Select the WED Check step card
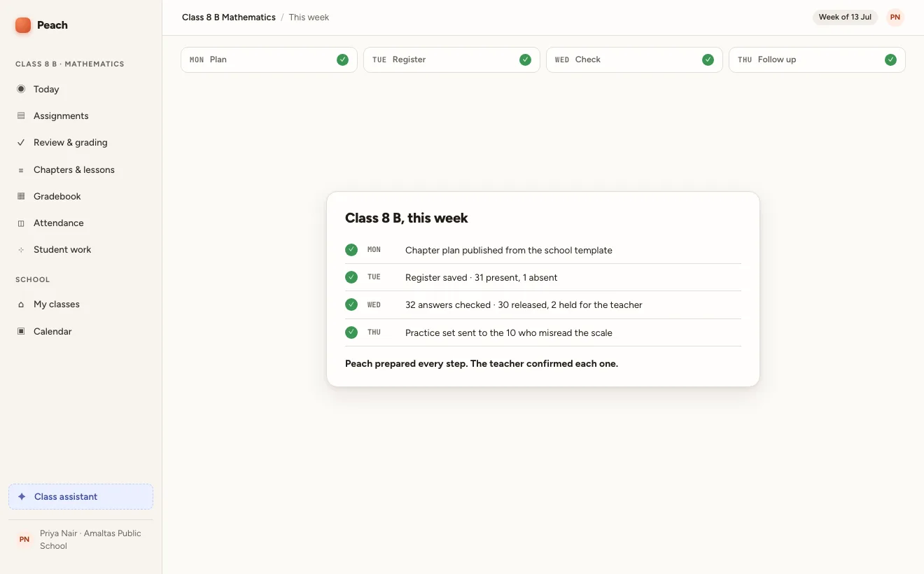Screen dimensions: 924x574 (x=634, y=59)
